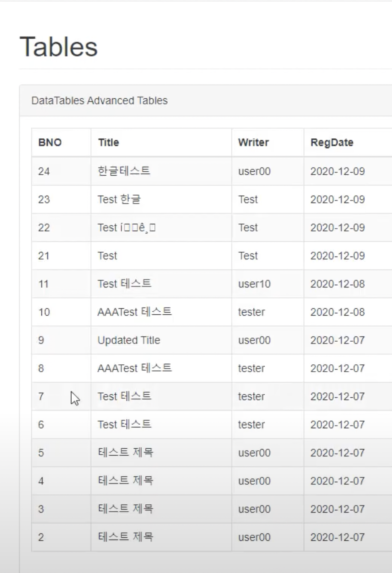Click date 2020-12-07 in row 2

click(337, 537)
